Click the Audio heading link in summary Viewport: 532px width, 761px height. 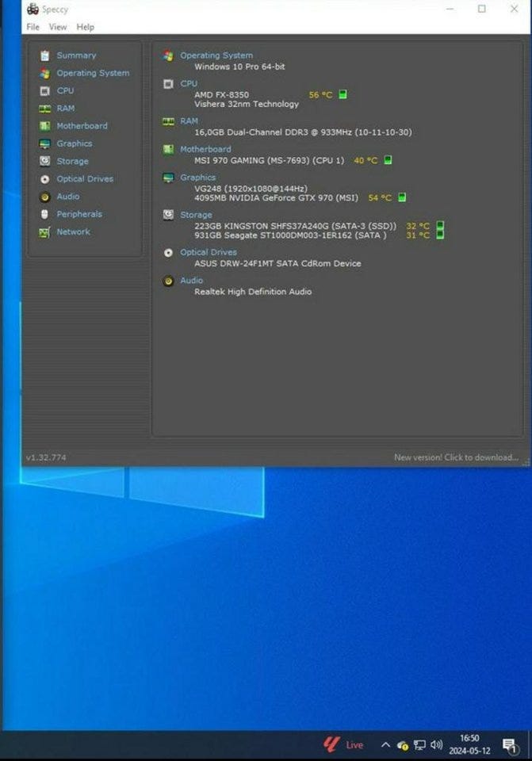click(x=191, y=280)
